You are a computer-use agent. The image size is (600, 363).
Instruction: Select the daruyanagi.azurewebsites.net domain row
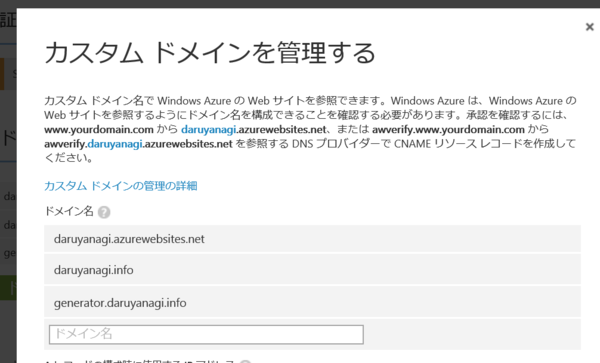tap(312, 239)
